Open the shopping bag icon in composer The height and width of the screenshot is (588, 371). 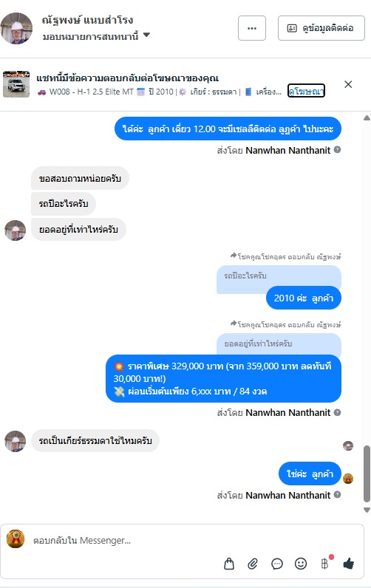pyautogui.click(x=229, y=563)
